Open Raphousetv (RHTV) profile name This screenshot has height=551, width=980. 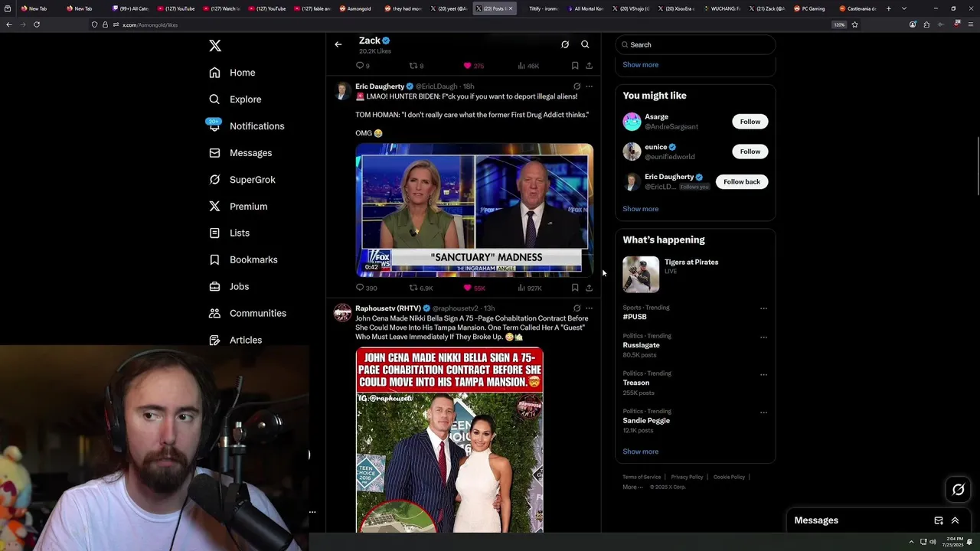[388, 308]
